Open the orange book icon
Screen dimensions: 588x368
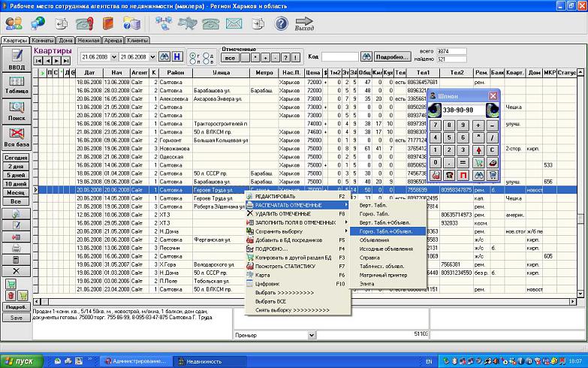point(108,23)
